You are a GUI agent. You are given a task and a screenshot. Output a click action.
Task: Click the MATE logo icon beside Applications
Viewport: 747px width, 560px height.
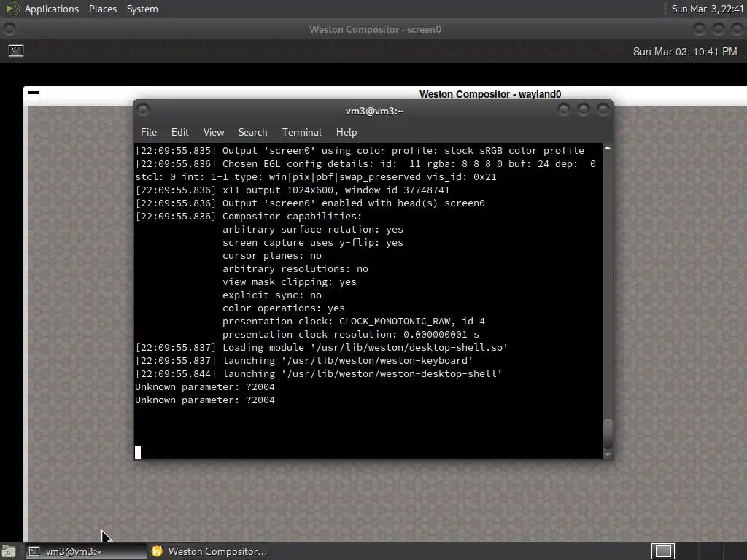click(12, 9)
